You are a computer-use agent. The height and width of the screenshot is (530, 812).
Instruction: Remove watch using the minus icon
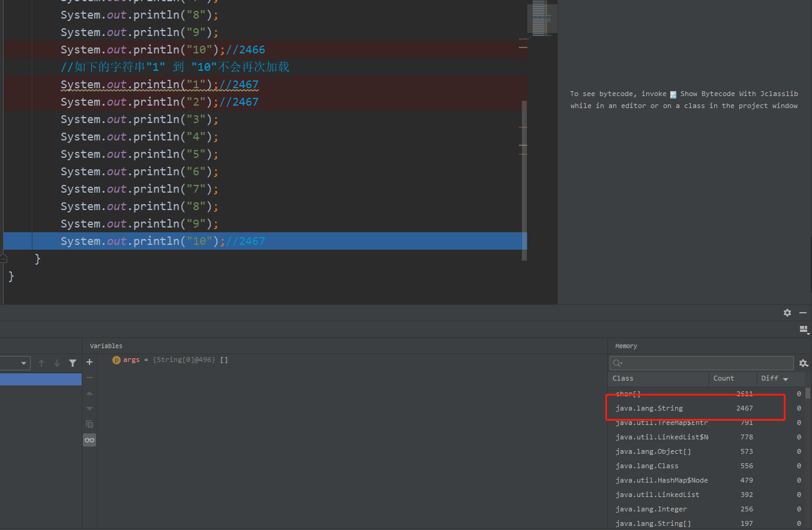[x=89, y=378]
